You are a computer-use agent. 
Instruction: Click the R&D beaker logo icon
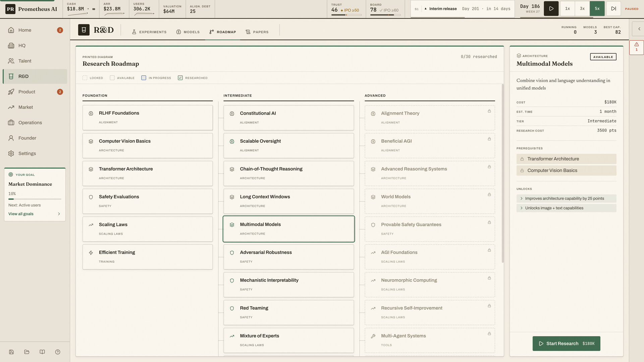[x=84, y=30]
